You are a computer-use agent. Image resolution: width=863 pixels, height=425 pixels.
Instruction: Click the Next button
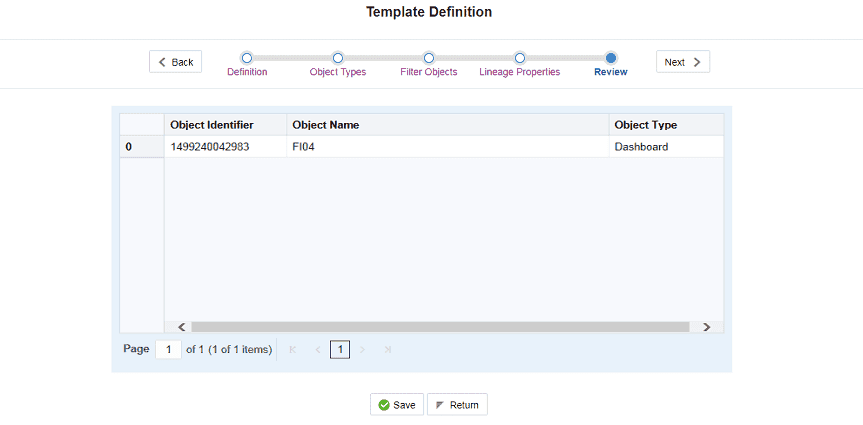(682, 62)
